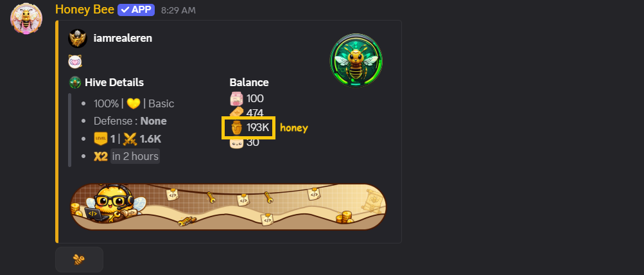Screen dimensions: 644x275
Task: Click iamrealeren's small avatar in the embed
Action: tap(78, 38)
